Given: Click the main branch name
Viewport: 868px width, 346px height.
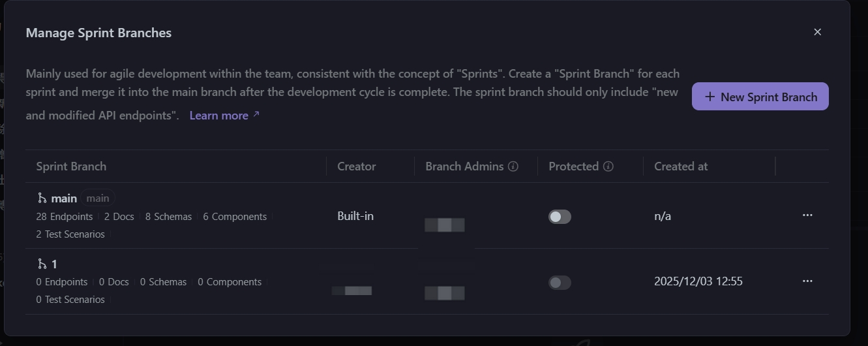Looking at the screenshot, I should click(x=64, y=198).
